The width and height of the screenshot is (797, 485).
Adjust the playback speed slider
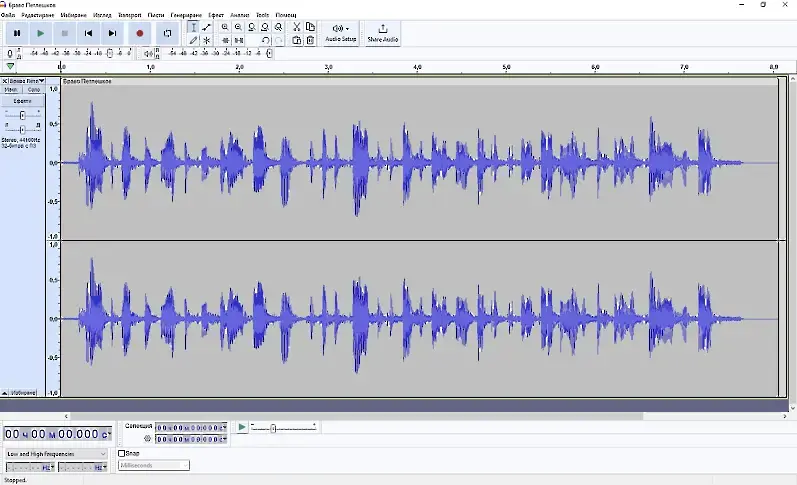point(273,429)
